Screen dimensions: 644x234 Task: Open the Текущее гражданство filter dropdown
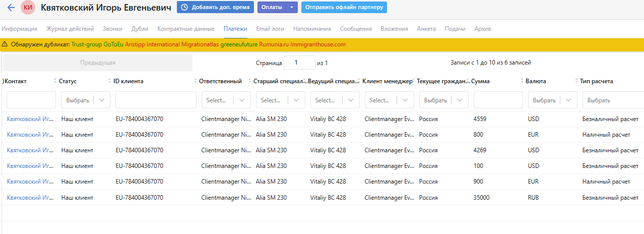point(443,100)
